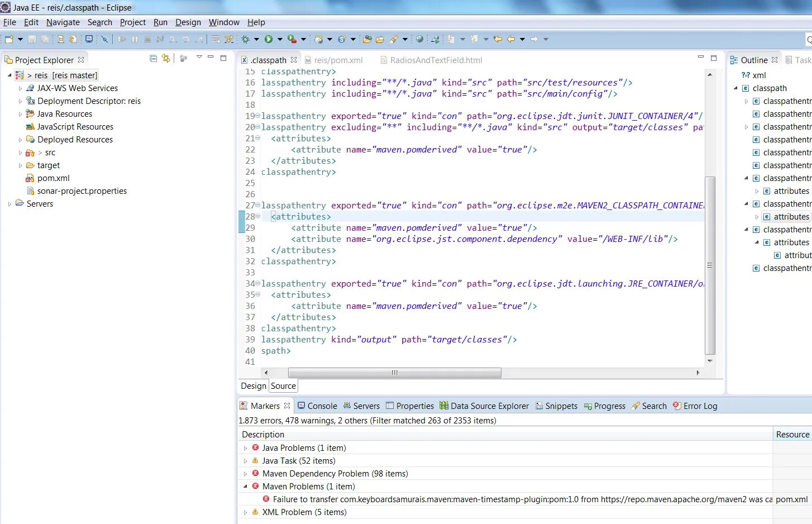Open the Web Browser globe icon
Viewport: 812px width, 524px height.
click(419, 39)
